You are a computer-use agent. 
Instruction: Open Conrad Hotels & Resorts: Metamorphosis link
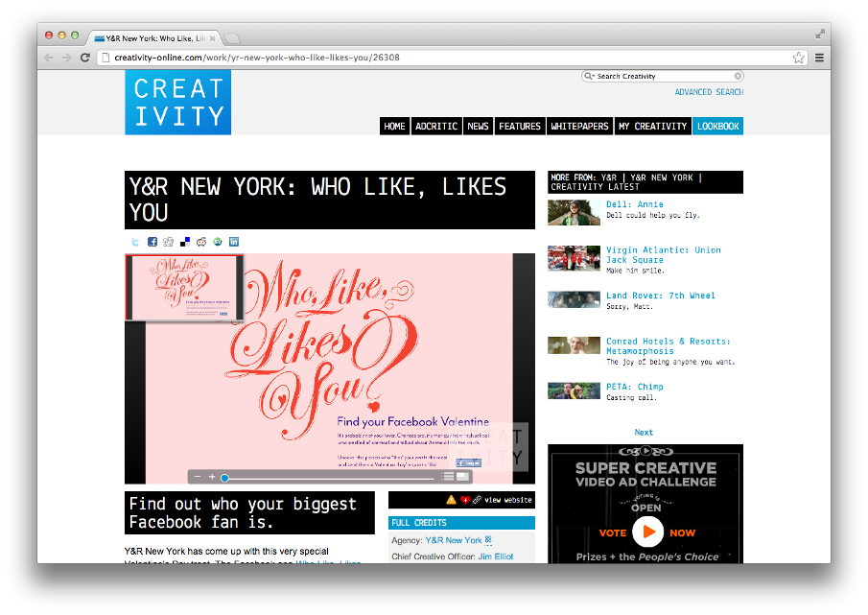point(669,346)
